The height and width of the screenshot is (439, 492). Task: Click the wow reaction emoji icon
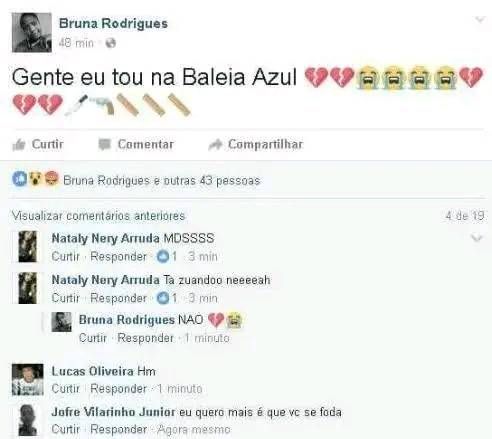35,179
